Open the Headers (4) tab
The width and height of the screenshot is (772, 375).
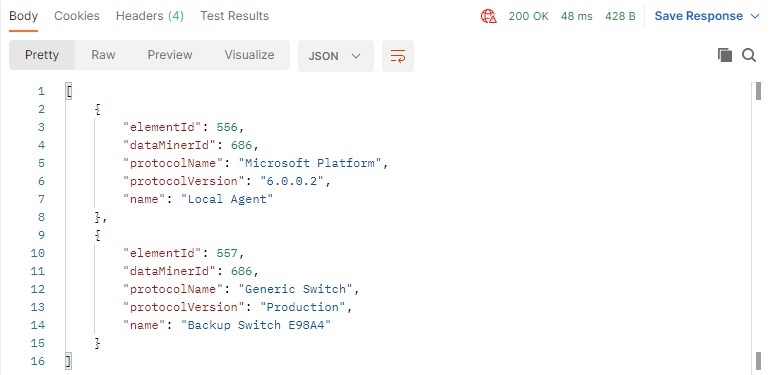[x=150, y=16]
